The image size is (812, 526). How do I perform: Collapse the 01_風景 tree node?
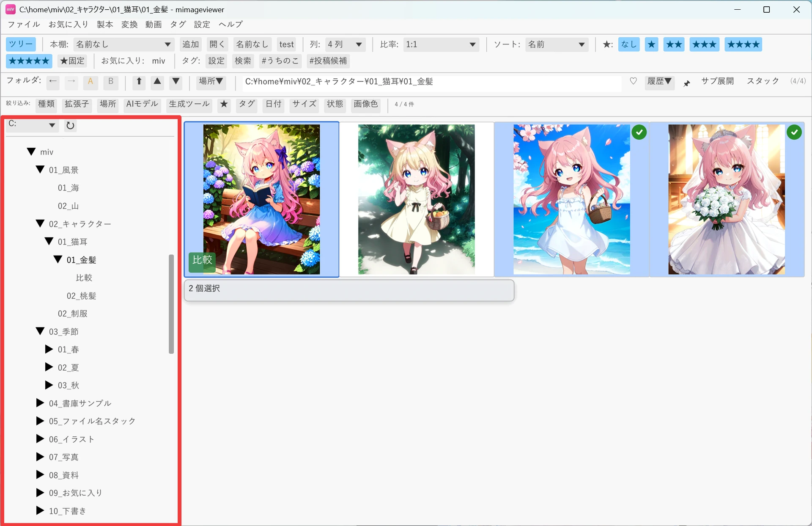[40, 170]
